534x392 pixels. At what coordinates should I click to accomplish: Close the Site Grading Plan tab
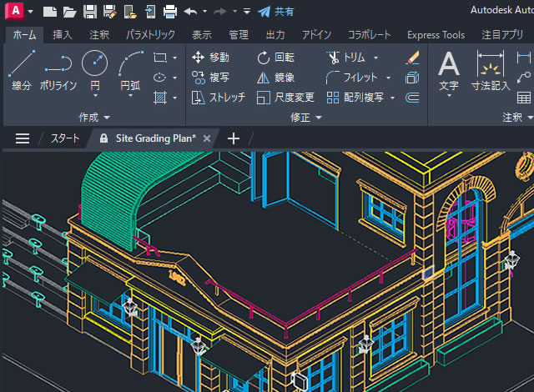(207, 138)
